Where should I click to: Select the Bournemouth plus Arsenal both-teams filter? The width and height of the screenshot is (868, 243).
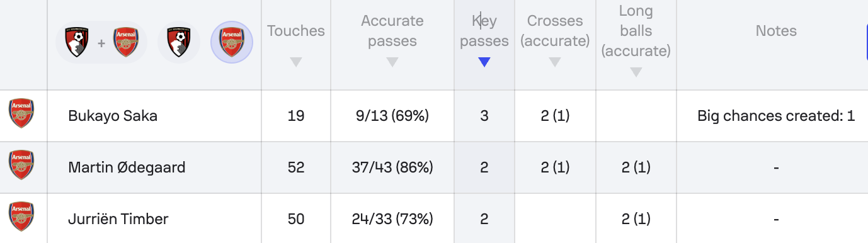pos(101,43)
